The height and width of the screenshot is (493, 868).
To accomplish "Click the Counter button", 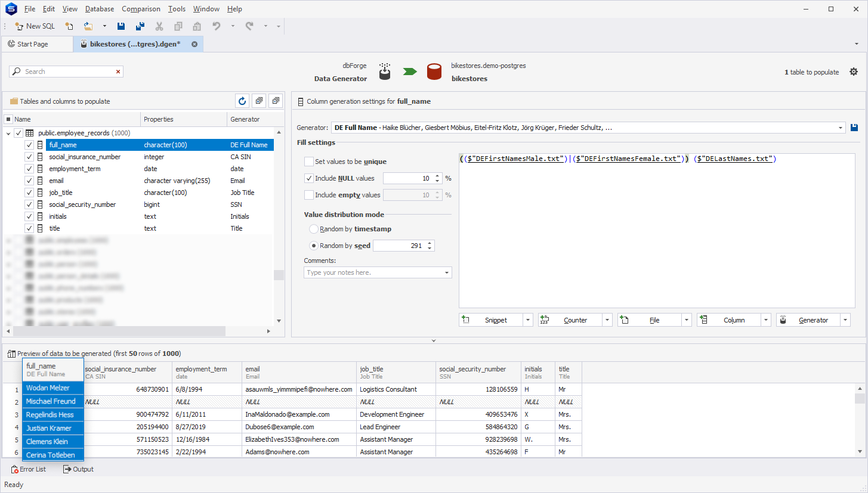I will click(x=570, y=320).
